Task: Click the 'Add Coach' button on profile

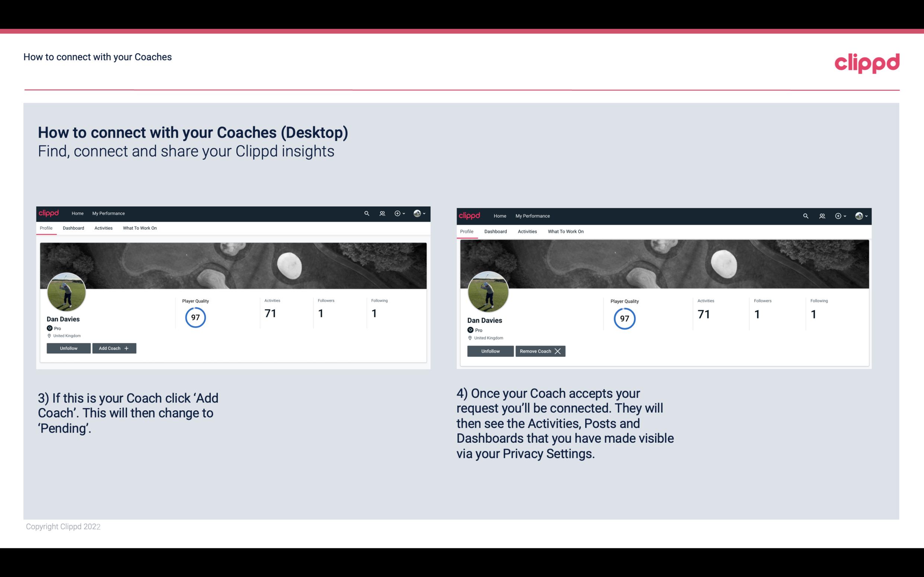Action: (x=114, y=348)
